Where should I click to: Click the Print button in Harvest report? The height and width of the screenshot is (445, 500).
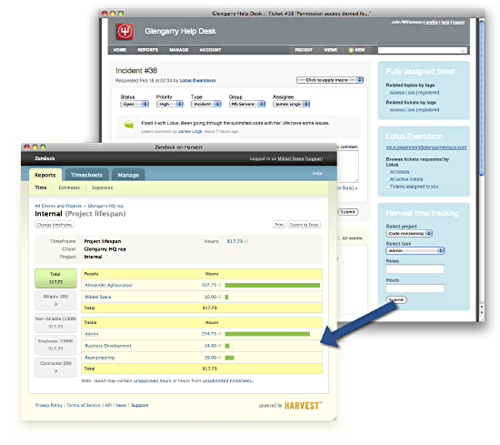point(279,225)
